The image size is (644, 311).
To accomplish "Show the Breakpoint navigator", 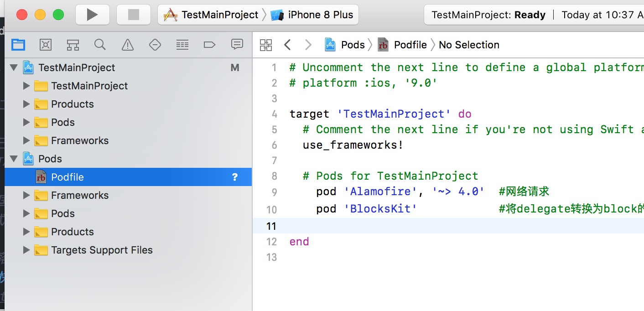I will 209,45.
